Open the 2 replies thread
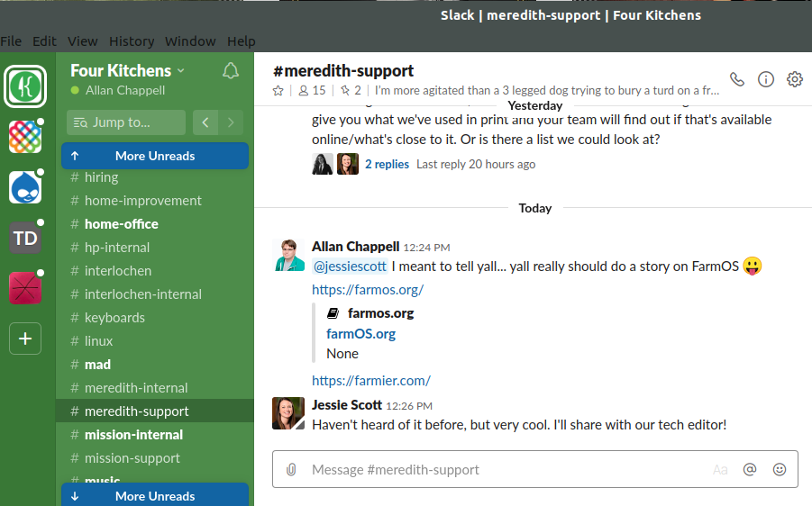The width and height of the screenshot is (812, 506). 387,164
